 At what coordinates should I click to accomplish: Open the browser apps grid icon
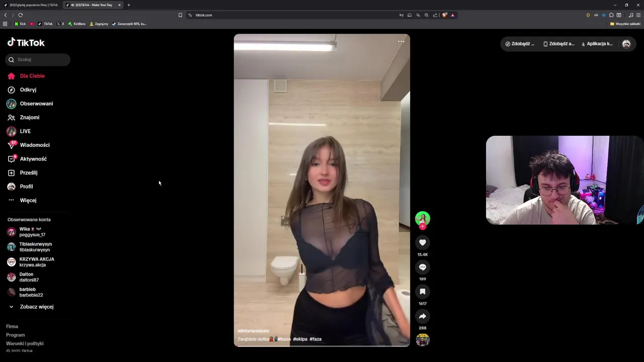coord(5,24)
